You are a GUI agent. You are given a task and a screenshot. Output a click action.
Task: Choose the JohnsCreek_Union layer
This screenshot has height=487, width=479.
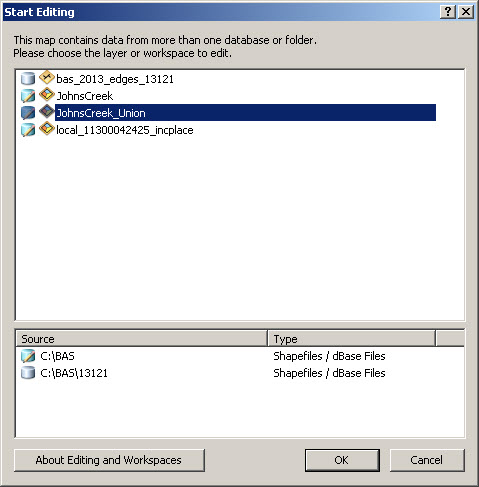[245, 113]
